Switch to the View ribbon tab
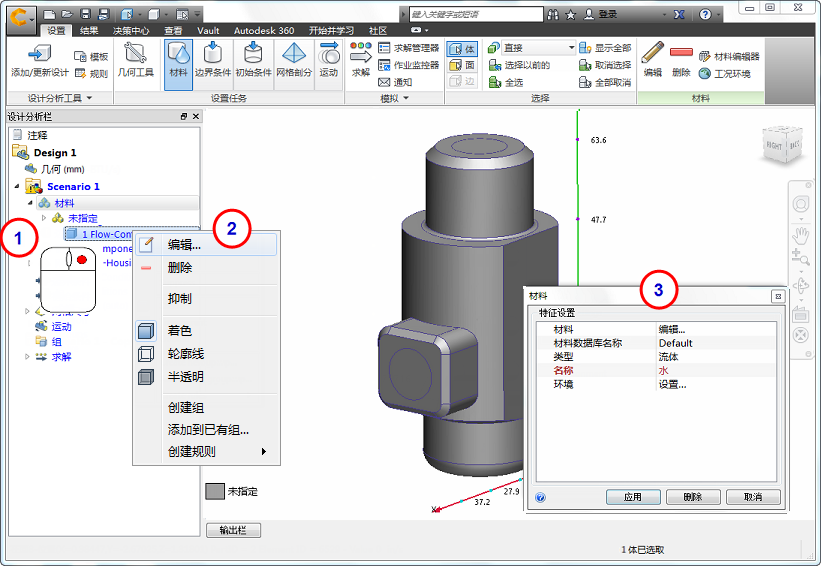821x566 pixels. tap(173, 31)
